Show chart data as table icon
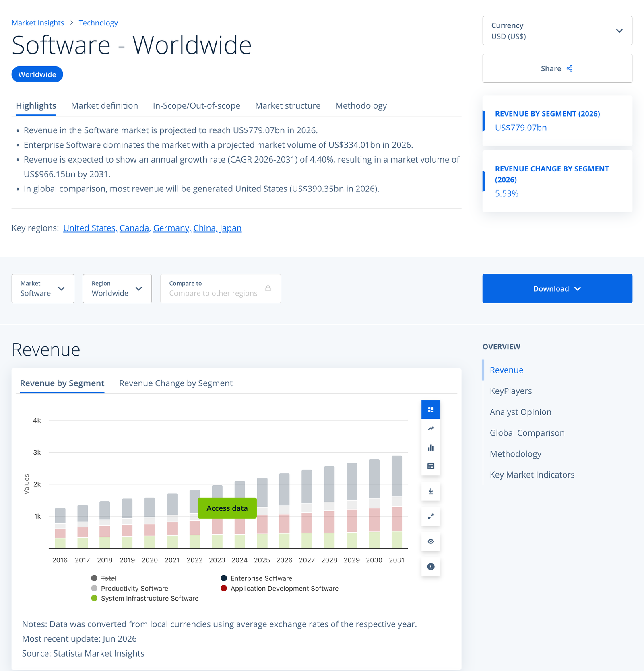Image resolution: width=644 pixels, height=671 pixels. tap(431, 466)
